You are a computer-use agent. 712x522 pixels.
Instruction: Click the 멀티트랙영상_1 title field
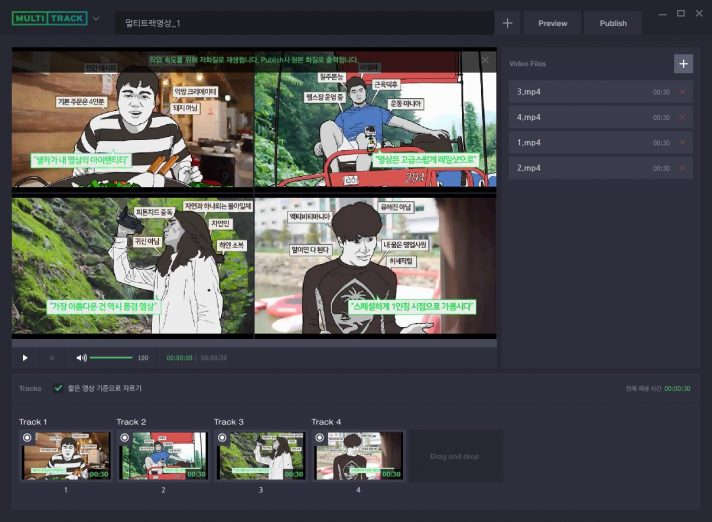pyautogui.click(x=300, y=23)
